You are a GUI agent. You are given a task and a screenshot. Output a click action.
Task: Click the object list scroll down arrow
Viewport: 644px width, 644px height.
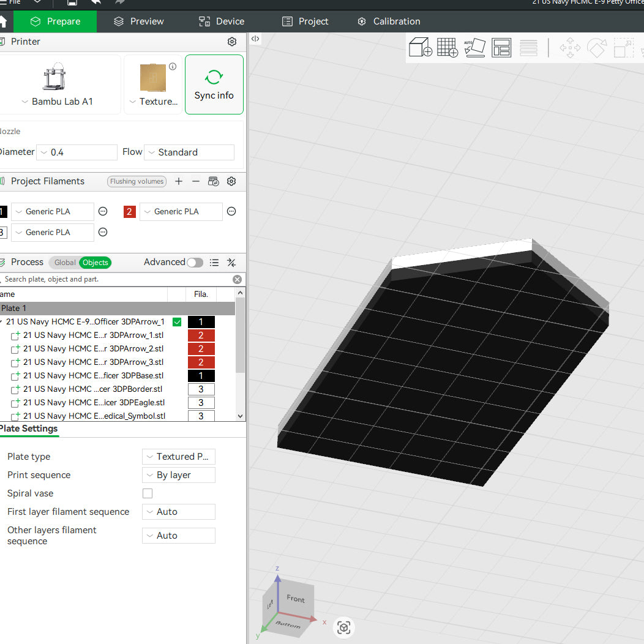click(240, 416)
